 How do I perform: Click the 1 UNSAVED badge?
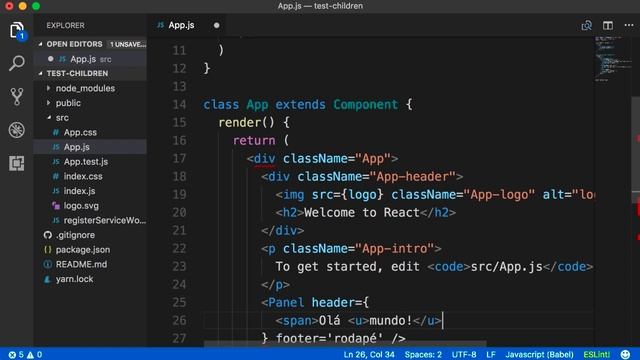[x=128, y=44]
